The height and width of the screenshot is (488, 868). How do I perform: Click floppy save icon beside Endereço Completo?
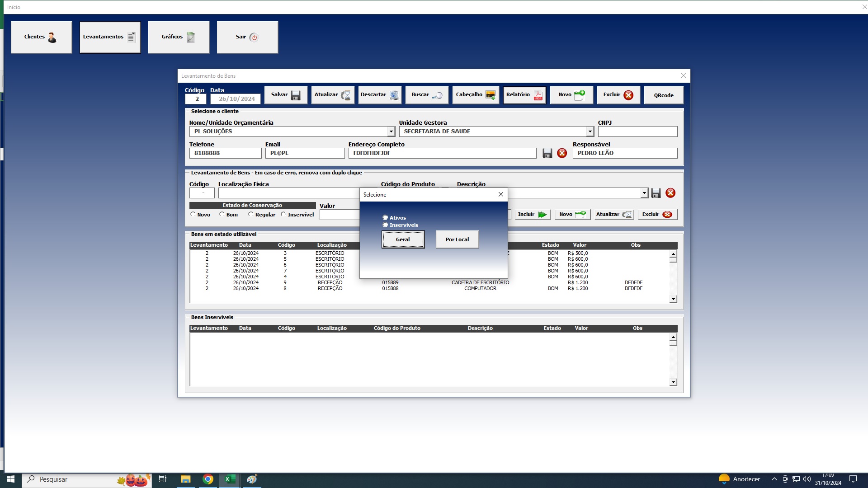[x=547, y=153]
